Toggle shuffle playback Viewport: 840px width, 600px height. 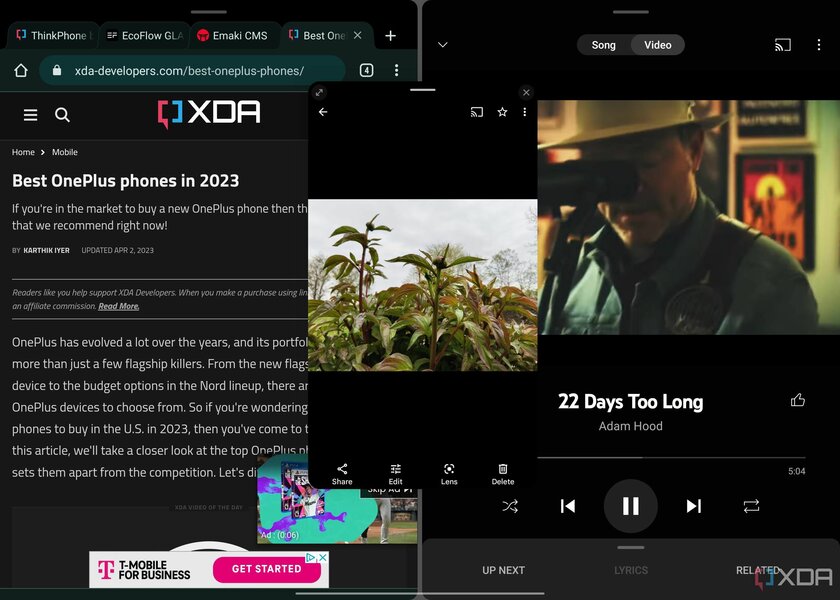coord(510,506)
